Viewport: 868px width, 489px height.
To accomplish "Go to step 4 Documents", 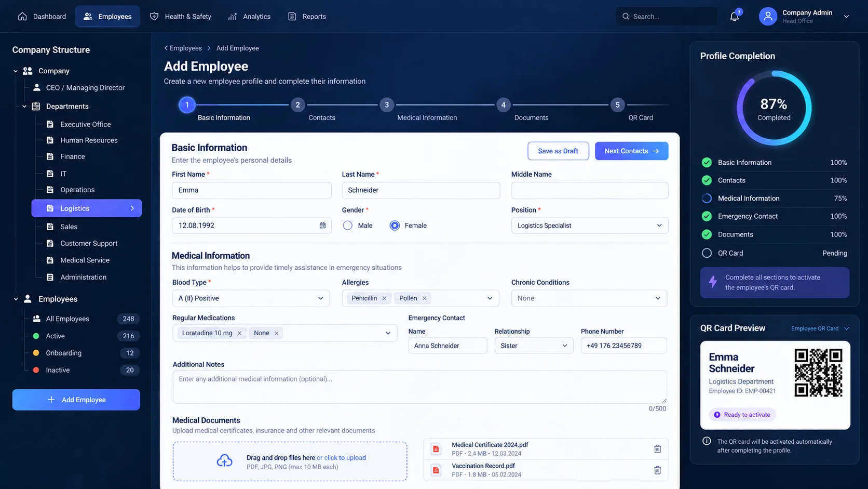I will [x=503, y=105].
